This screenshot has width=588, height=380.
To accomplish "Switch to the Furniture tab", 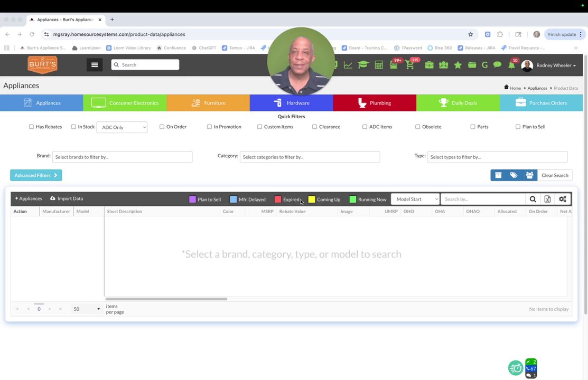I will (208, 103).
